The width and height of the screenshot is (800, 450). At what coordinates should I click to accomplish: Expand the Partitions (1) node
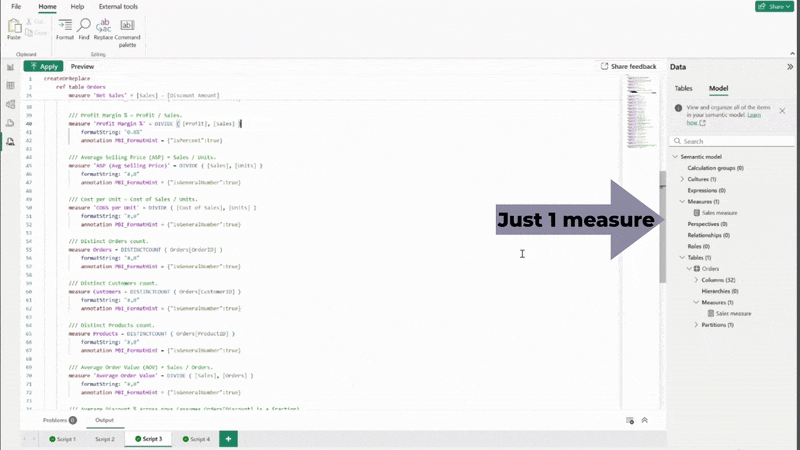pyautogui.click(x=696, y=325)
